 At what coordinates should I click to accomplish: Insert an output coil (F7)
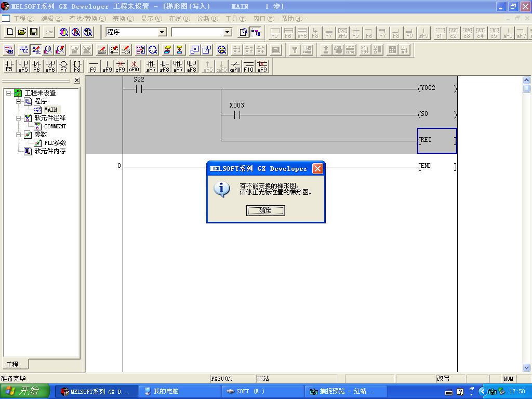[63, 66]
